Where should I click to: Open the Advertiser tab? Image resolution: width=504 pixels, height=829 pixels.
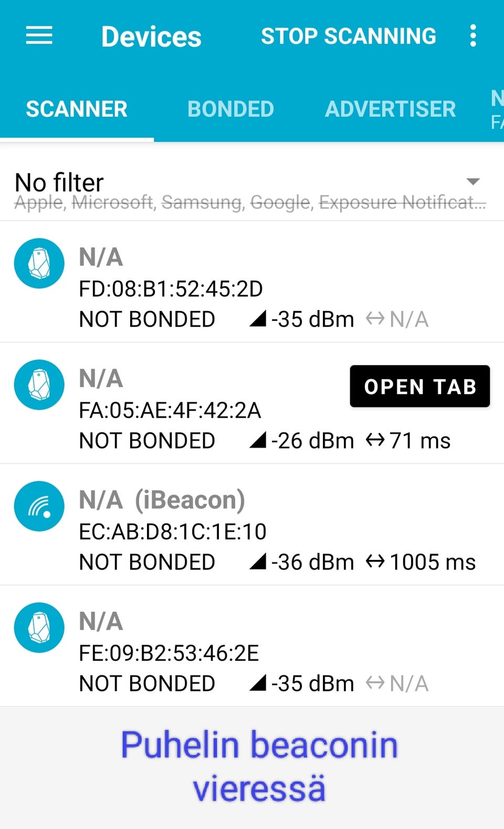pyautogui.click(x=390, y=109)
